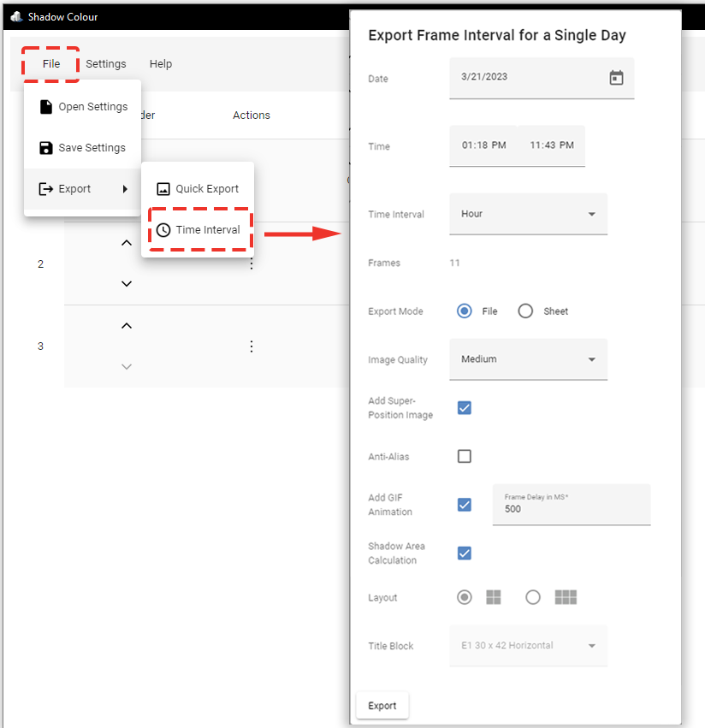Open the three-dot Actions menu for row 3
The width and height of the screenshot is (705, 728).
(251, 346)
